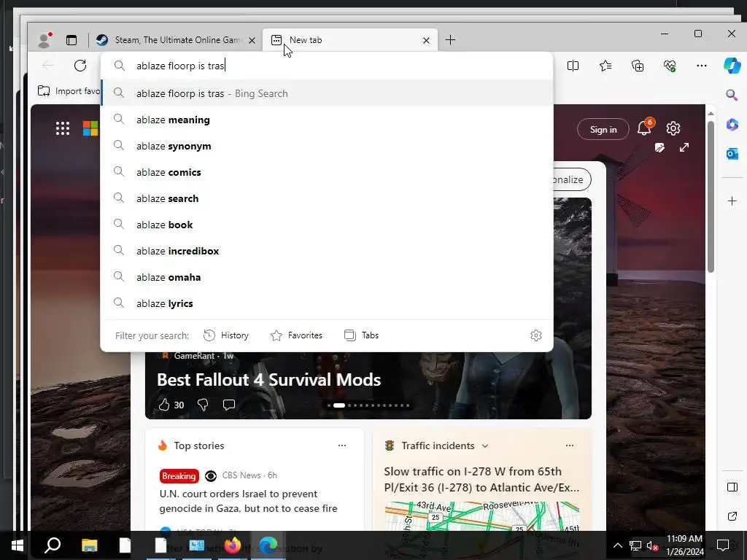Open the Windows Start menu

[x=18, y=545]
